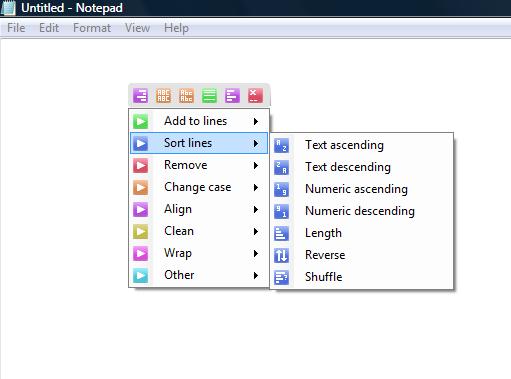The height and width of the screenshot is (379, 511).
Task: Expand the Wrap submenu arrow
Action: (x=256, y=253)
